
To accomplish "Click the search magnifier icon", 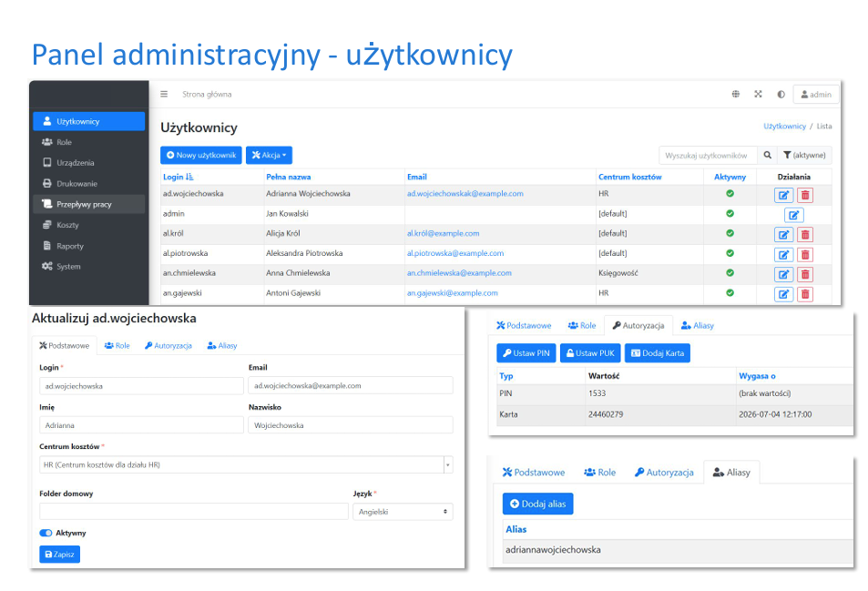I will [767, 156].
